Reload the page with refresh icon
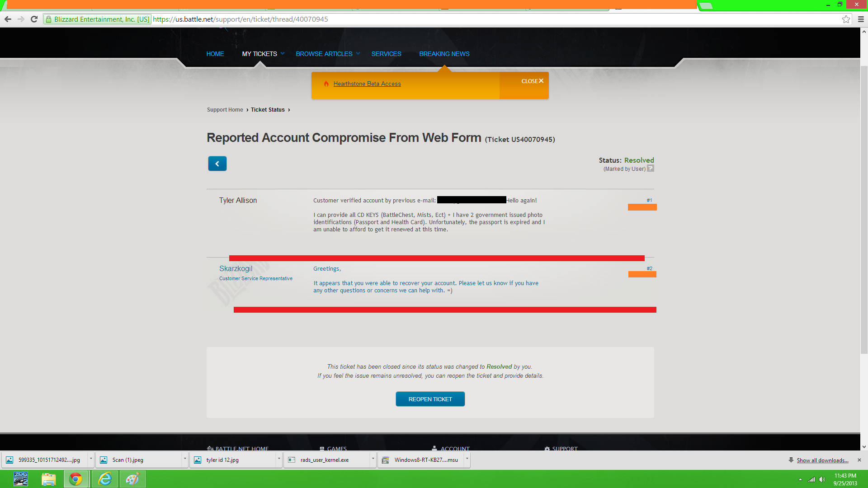The image size is (868, 488). click(x=34, y=19)
